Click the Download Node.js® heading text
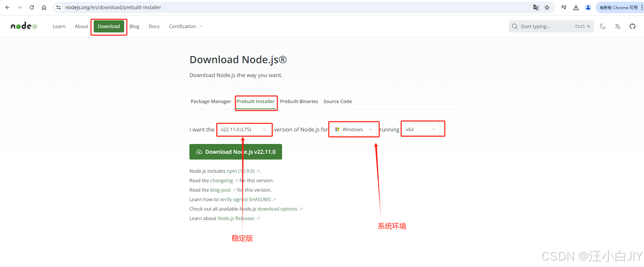The width and height of the screenshot is (644, 267). coord(238,59)
